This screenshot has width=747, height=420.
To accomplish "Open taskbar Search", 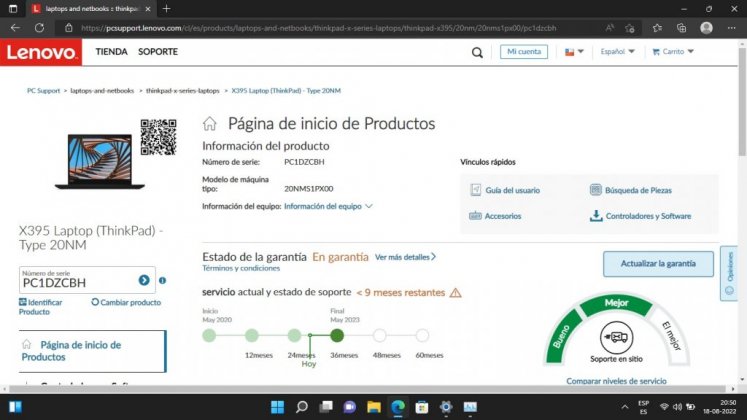I will pyautogui.click(x=302, y=407).
